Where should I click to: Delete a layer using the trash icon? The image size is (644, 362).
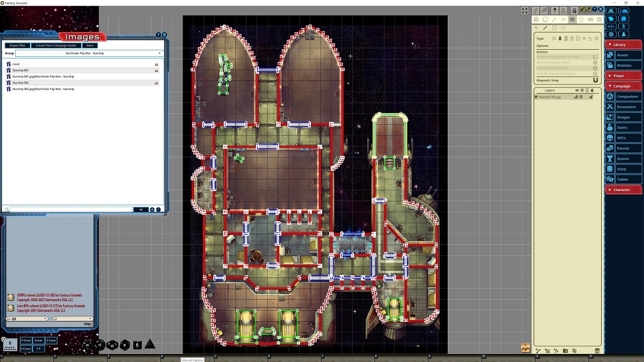(597, 350)
